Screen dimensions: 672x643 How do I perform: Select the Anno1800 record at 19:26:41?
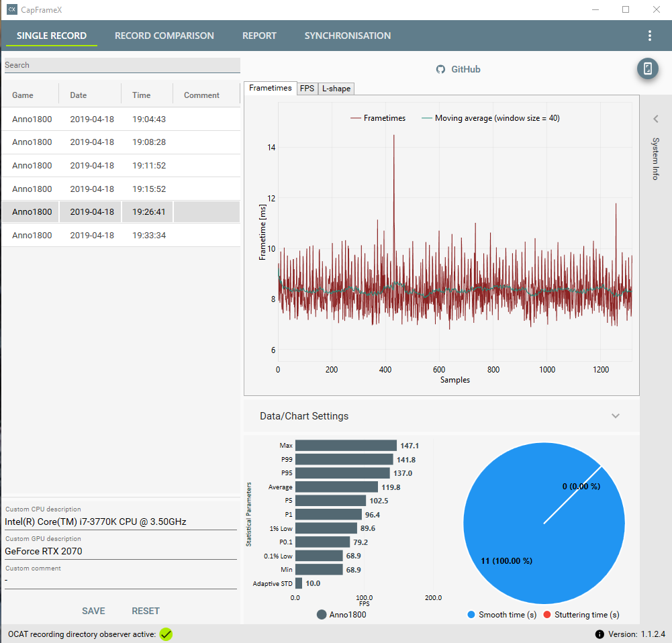coord(120,211)
